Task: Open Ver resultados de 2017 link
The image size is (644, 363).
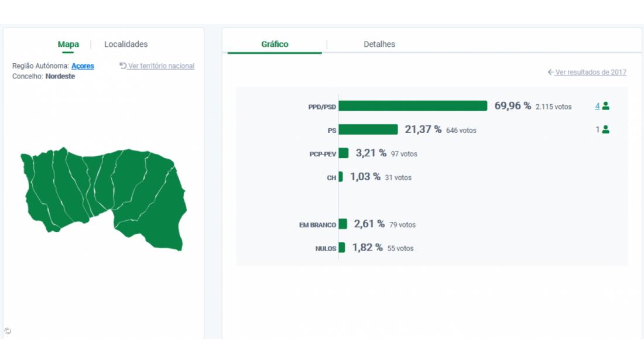Action: [591, 72]
